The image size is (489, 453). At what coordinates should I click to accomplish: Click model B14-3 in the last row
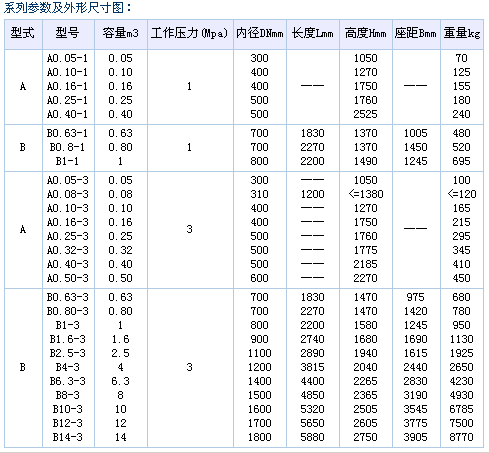[68, 437]
